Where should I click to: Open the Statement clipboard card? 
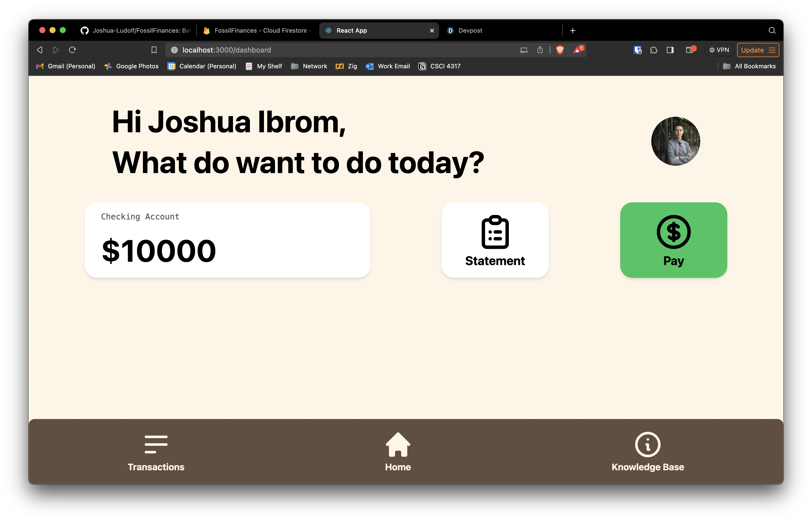click(x=495, y=240)
